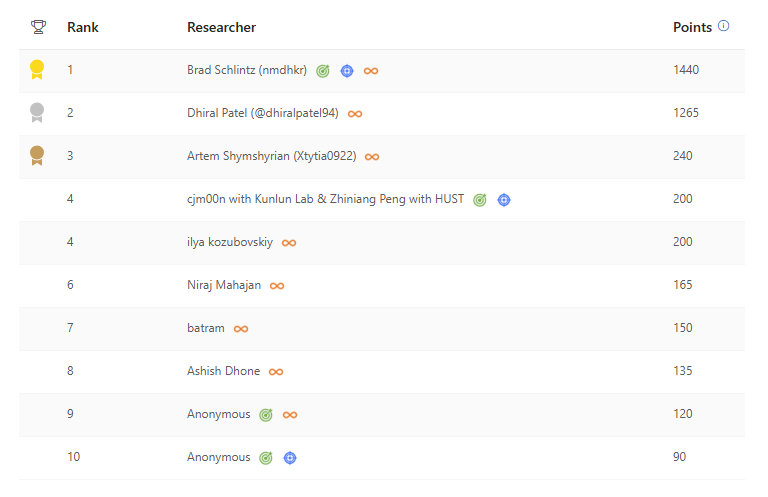The image size is (768, 497).
Task: Click green target badge beside Brad Schlintz
Action: [x=323, y=71]
